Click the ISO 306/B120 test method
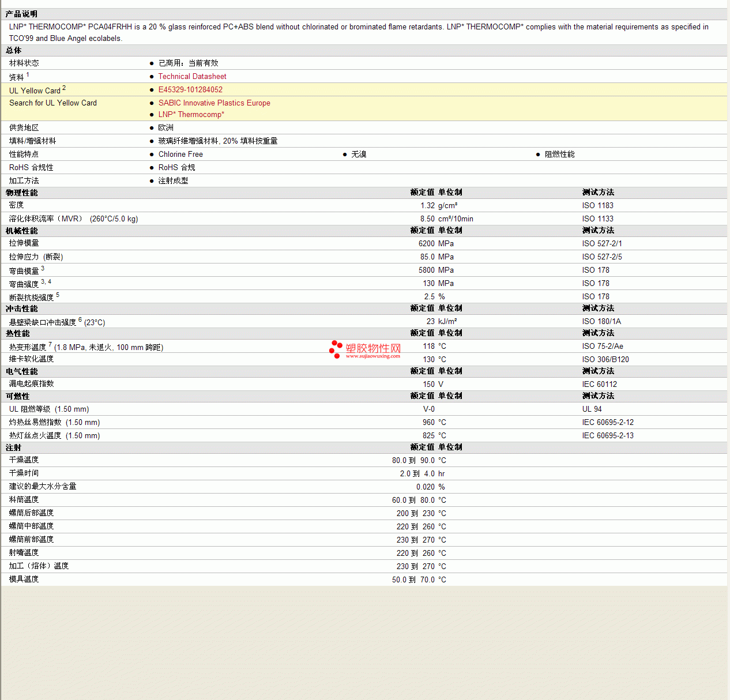 (x=605, y=359)
